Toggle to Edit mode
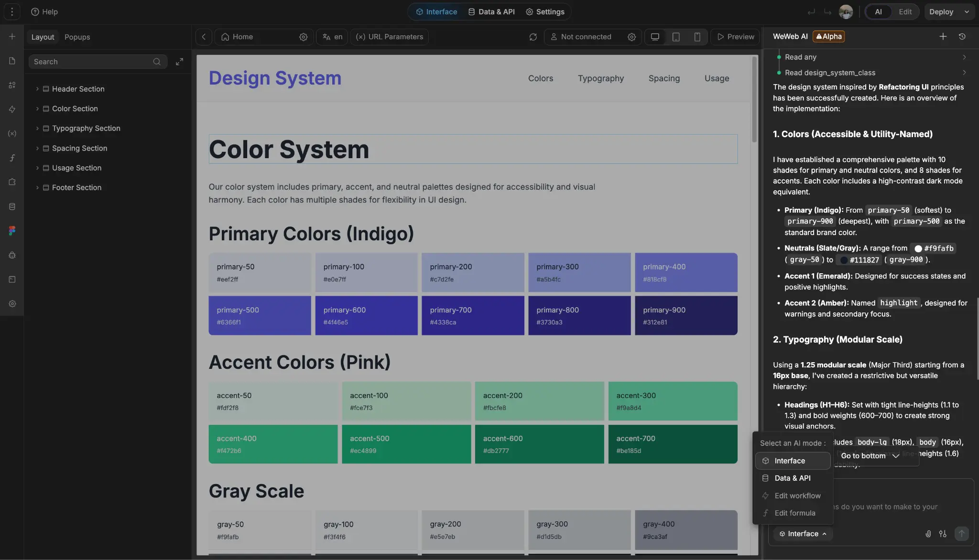This screenshot has width=979, height=560. (905, 12)
